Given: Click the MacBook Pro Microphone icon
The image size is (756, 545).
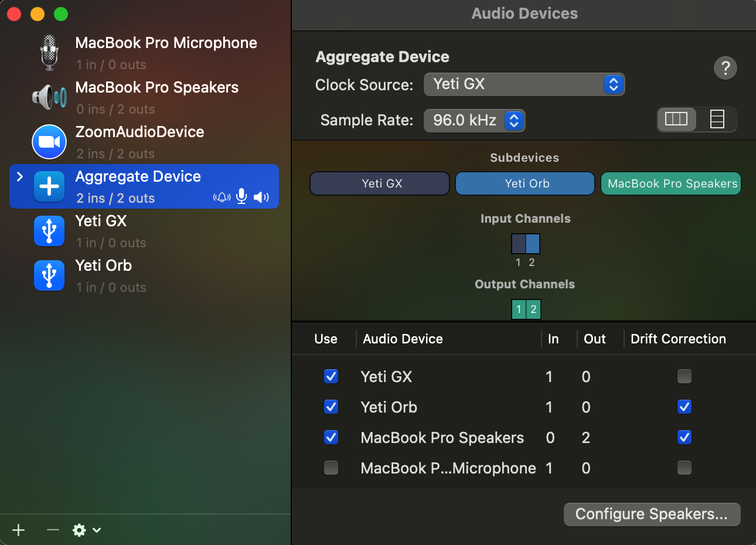Looking at the screenshot, I should click(x=49, y=53).
